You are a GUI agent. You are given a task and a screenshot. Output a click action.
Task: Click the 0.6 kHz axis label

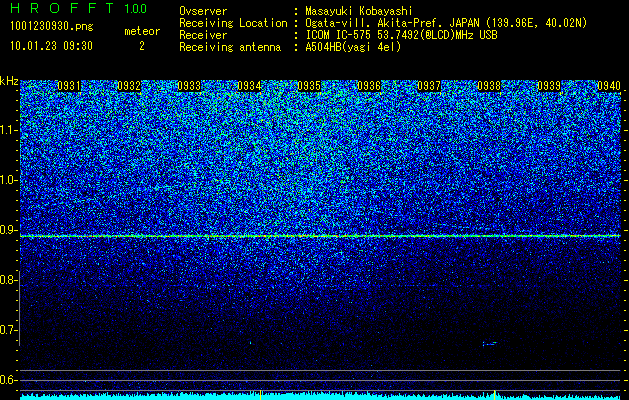click(7, 380)
